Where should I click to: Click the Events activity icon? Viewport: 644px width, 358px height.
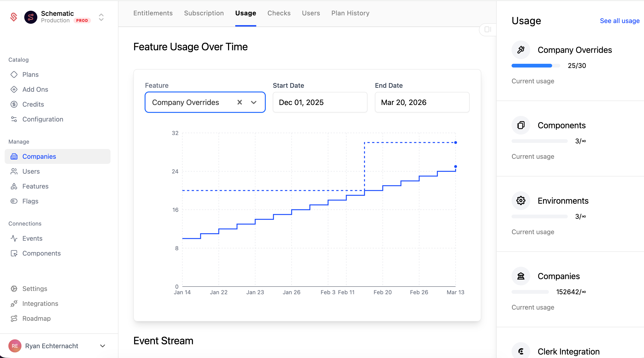14,238
